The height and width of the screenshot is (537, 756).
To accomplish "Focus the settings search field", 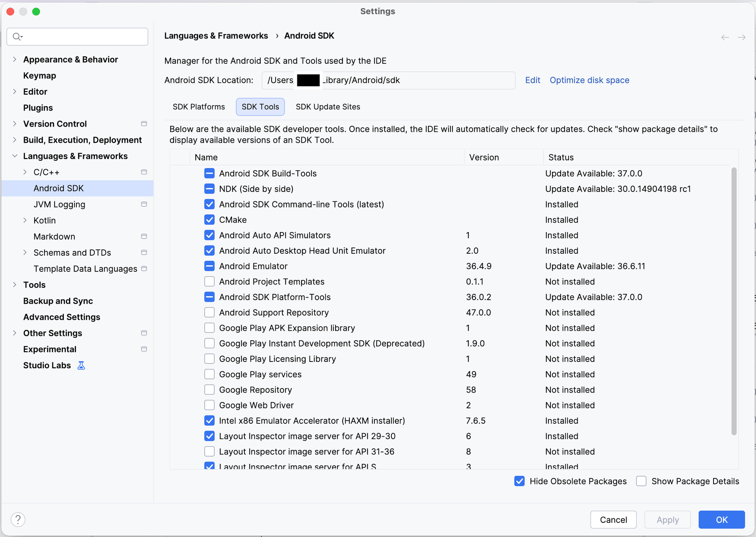I will [x=78, y=37].
